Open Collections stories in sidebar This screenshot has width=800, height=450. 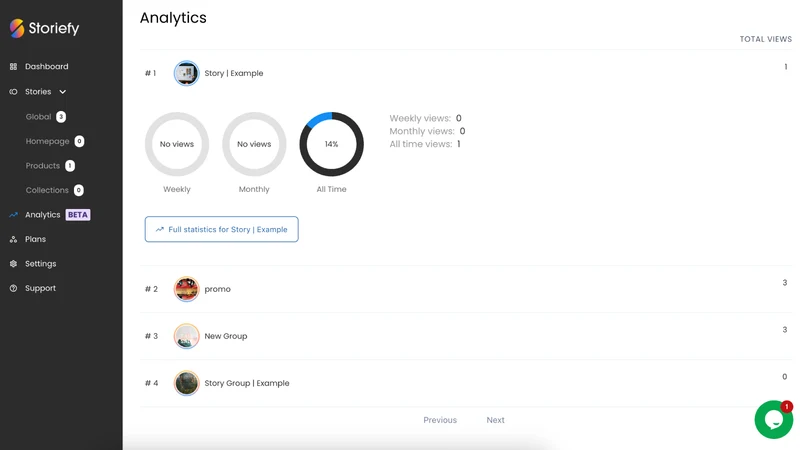[47, 190]
